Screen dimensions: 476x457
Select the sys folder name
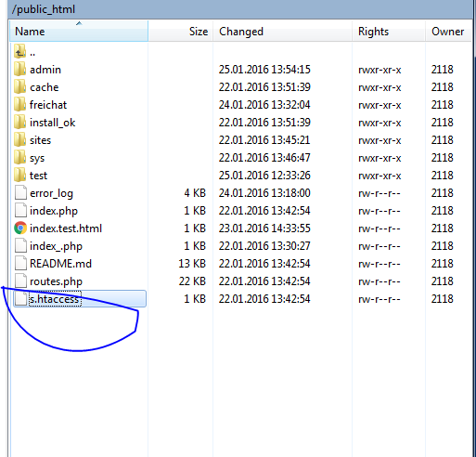click(37, 158)
